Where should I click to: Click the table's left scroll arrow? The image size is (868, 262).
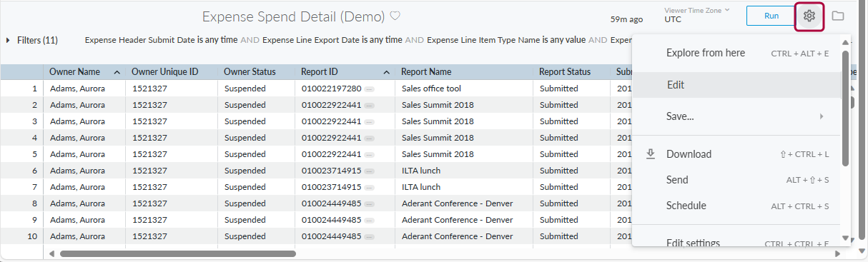[x=51, y=253]
